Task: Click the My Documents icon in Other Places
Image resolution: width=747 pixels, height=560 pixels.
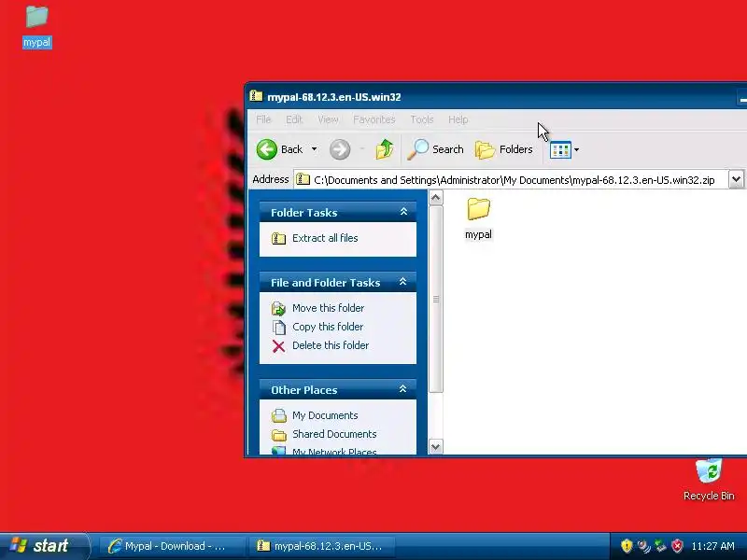Action: tap(278, 415)
